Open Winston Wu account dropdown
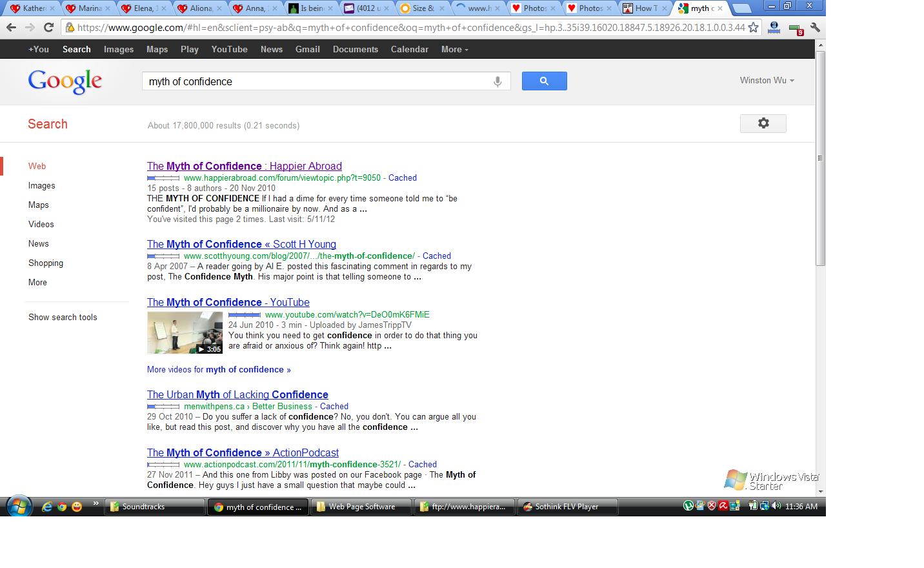The image size is (924, 568). [767, 80]
